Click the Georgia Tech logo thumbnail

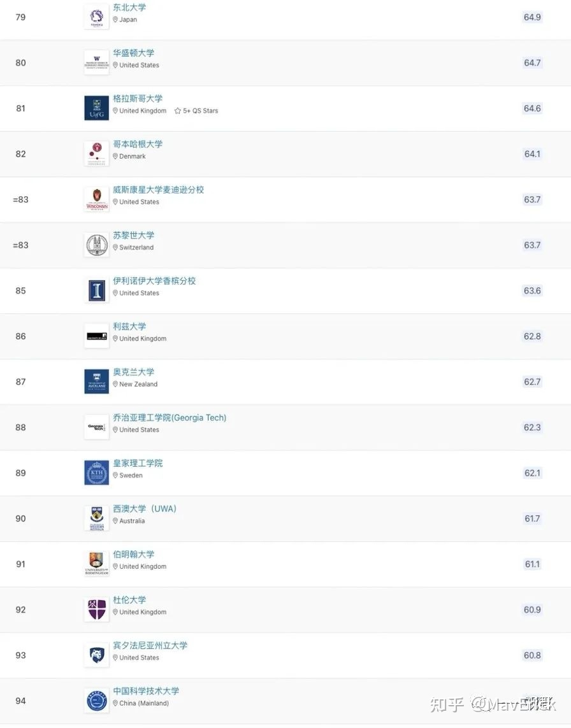point(97,427)
